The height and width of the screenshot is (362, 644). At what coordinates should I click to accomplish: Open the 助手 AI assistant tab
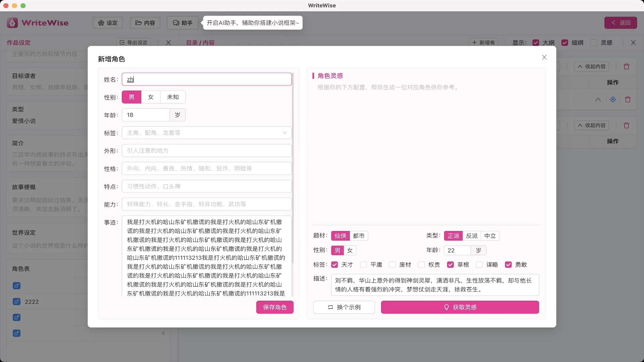(182, 23)
